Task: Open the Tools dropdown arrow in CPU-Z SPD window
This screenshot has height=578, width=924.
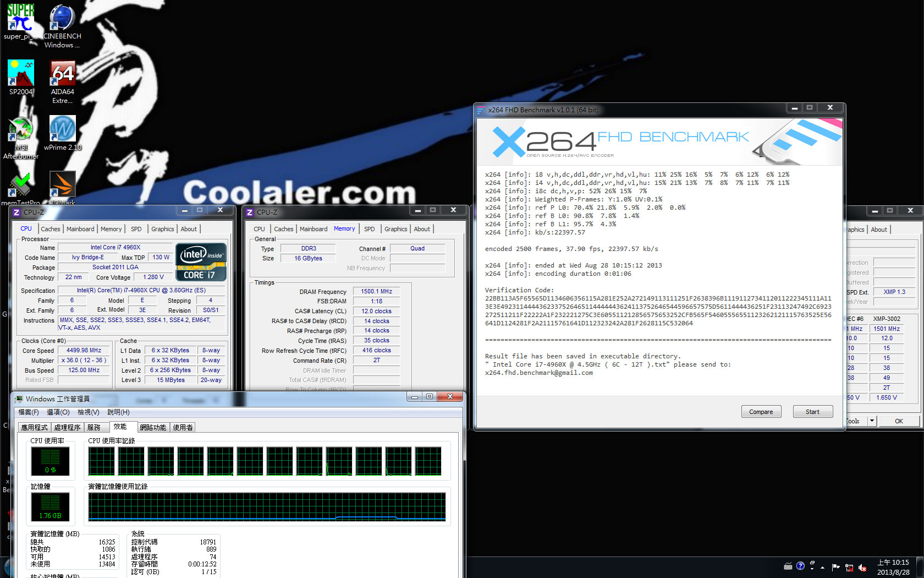Action: tap(872, 421)
